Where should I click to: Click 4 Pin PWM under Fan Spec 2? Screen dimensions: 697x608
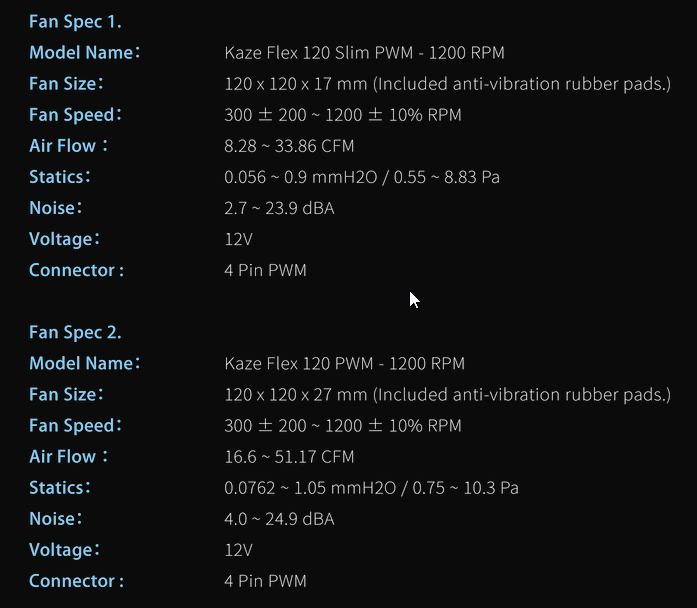[x=265, y=581]
